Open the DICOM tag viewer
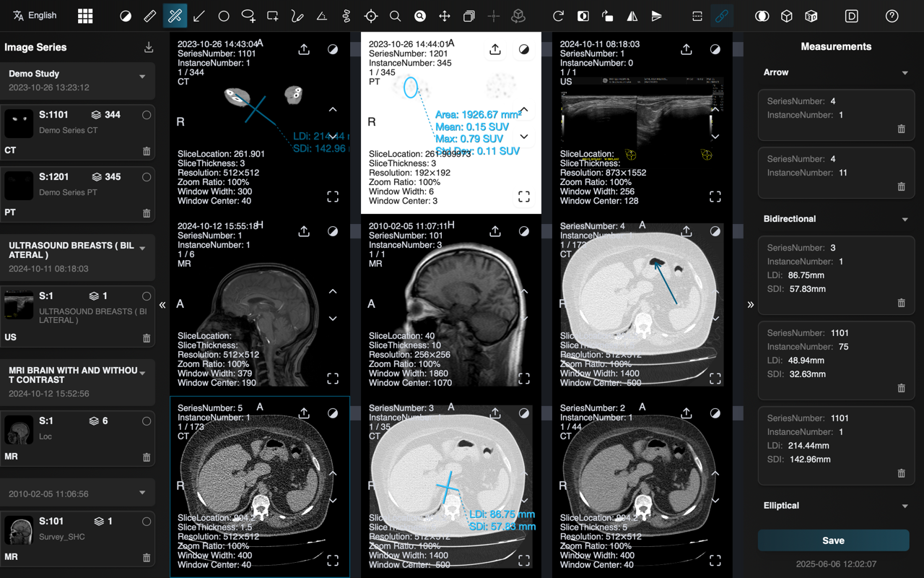The height and width of the screenshot is (578, 924). [x=852, y=15]
